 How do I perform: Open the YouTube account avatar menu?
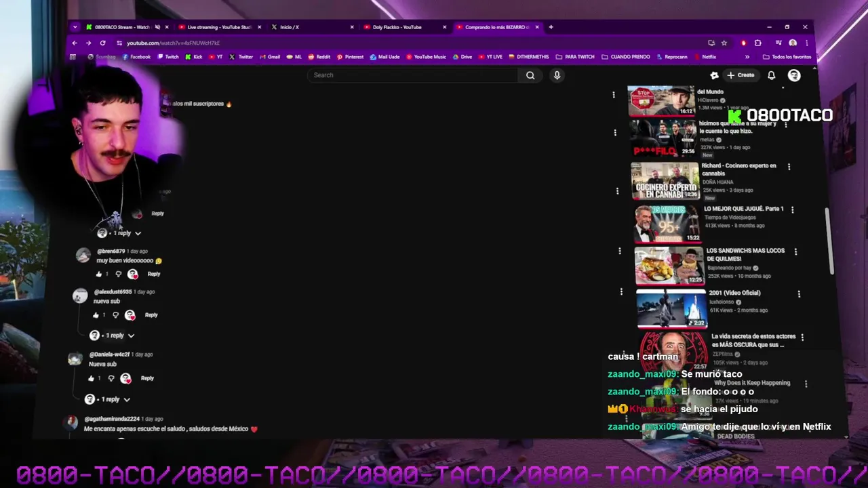coord(794,75)
